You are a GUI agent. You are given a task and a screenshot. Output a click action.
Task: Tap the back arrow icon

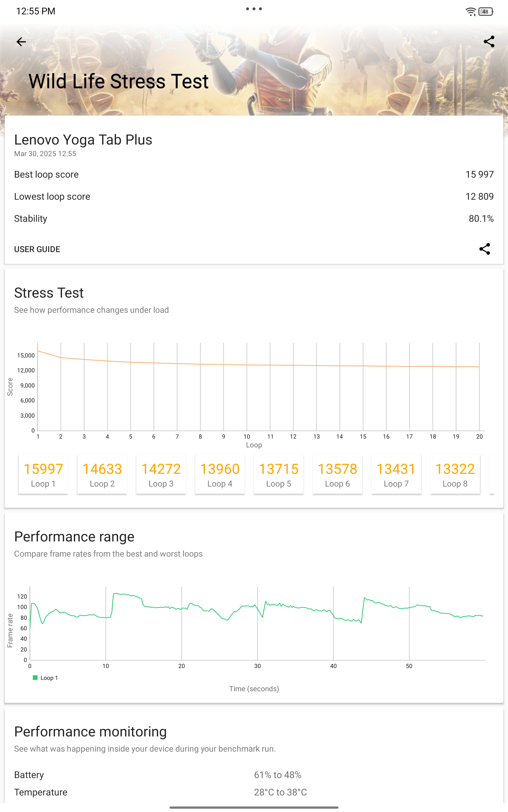pyautogui.click(x=21, y=42)
